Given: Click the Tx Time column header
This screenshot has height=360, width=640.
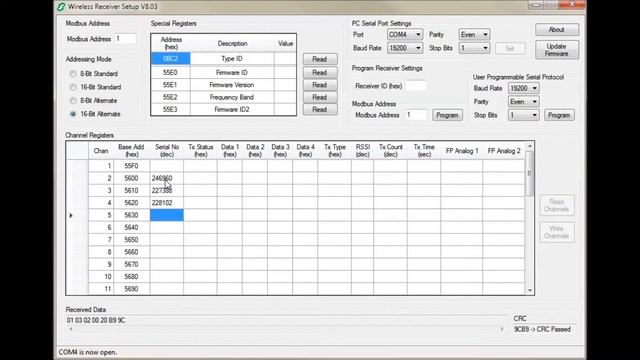Looking at the screenshot, I should [424, 151].
